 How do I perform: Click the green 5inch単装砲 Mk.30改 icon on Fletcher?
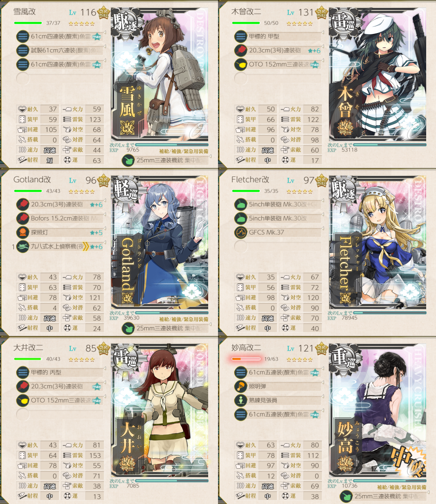point(241,218)
